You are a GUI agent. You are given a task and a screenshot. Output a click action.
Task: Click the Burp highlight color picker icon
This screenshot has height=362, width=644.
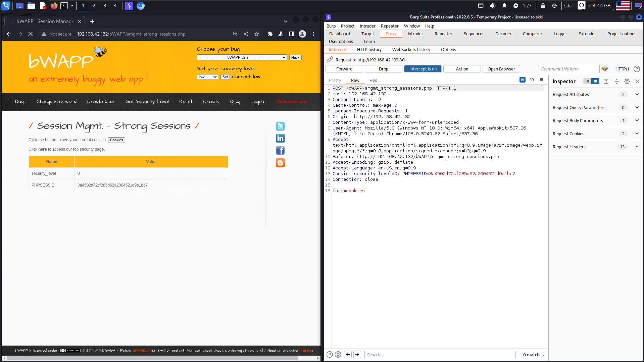[x=605, y=69]
